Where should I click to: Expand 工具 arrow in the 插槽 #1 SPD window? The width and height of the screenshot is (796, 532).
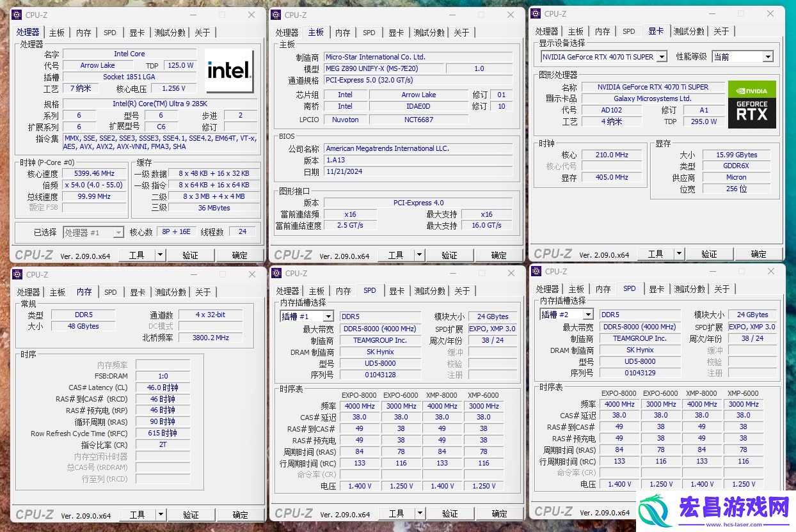coord(420,513)
